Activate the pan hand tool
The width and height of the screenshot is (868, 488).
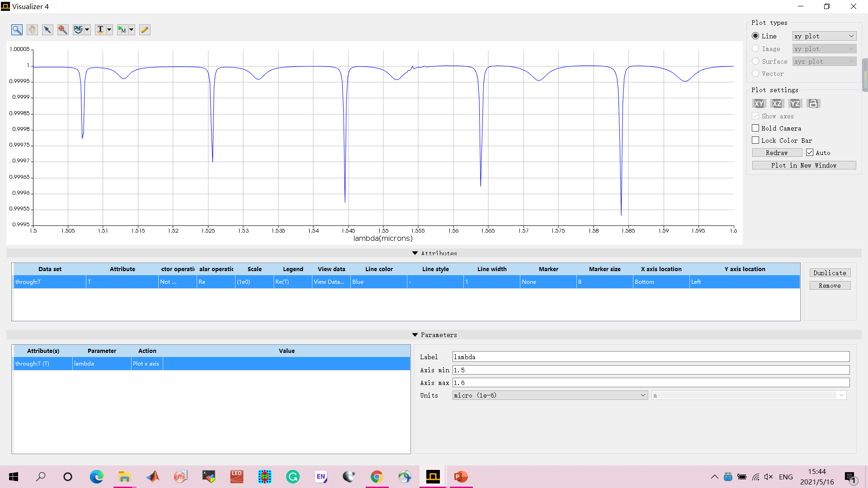pos(32,30)
